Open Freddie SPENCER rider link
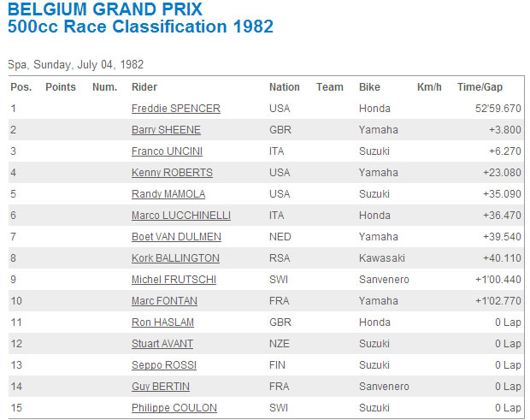 point(176,109)
